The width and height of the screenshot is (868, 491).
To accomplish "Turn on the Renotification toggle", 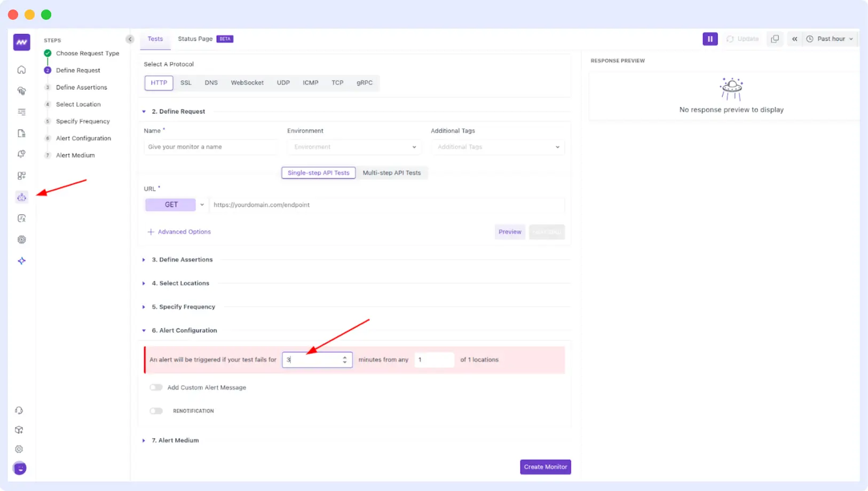I will 156,411.
